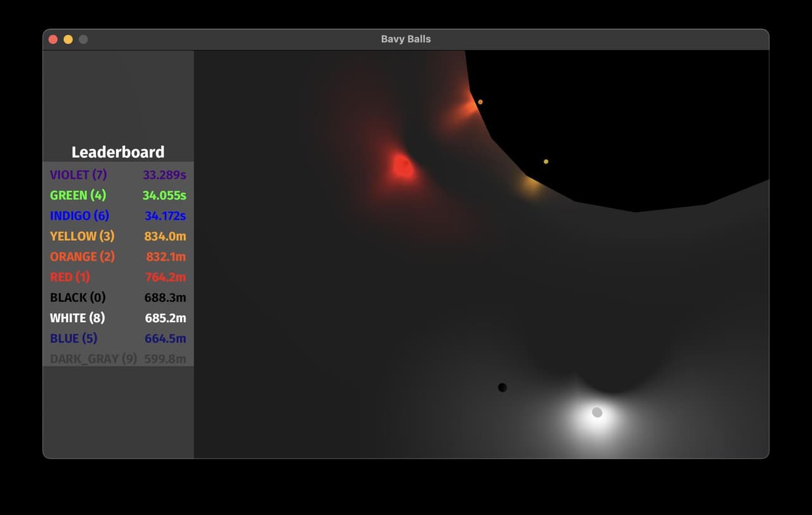
Task: Minimize the Bavy Balls window
Action: pos(69,39)
